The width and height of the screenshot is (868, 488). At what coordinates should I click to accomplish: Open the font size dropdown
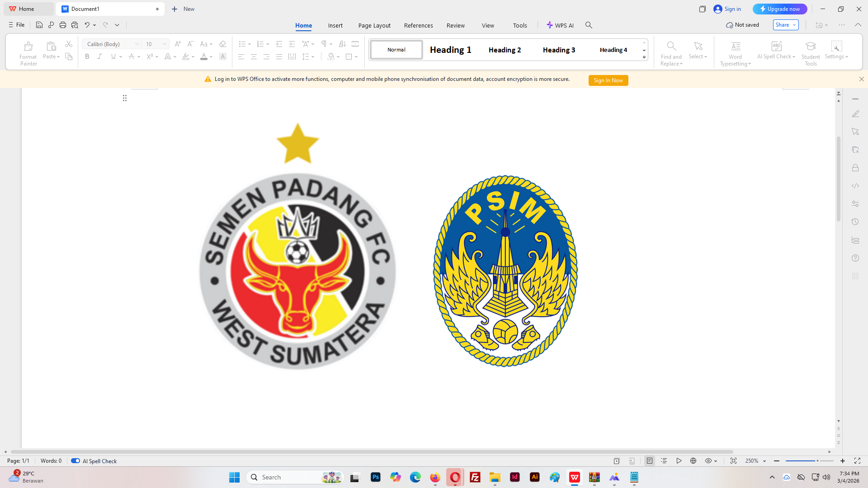pos(165,44)
